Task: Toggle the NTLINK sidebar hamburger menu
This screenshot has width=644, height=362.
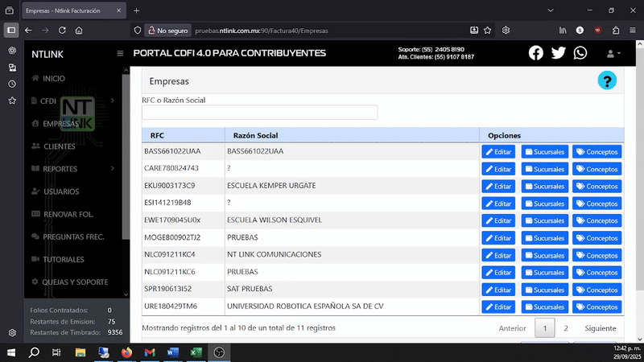Action: (x=120, y=53)
